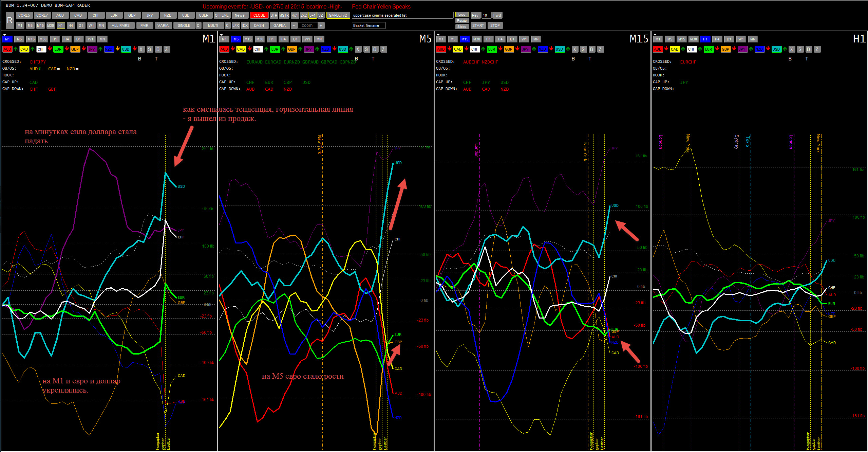
Task: Toggle CHF currency line in M5 panel
Action: pyautogui.click(x=258, y=49)
